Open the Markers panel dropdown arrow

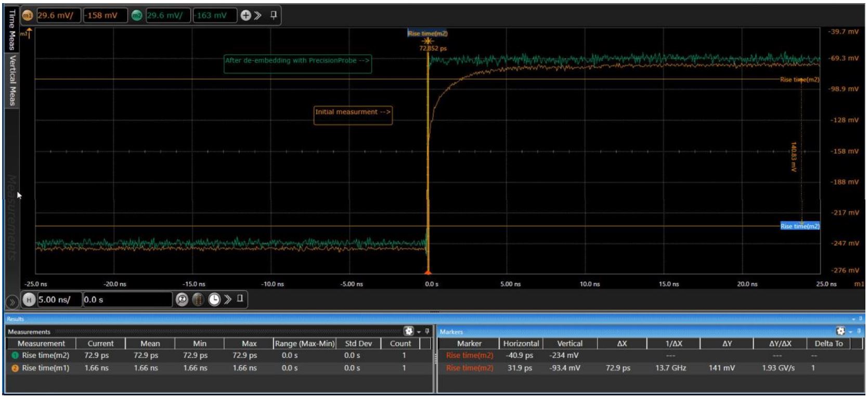tap(850, 332)
